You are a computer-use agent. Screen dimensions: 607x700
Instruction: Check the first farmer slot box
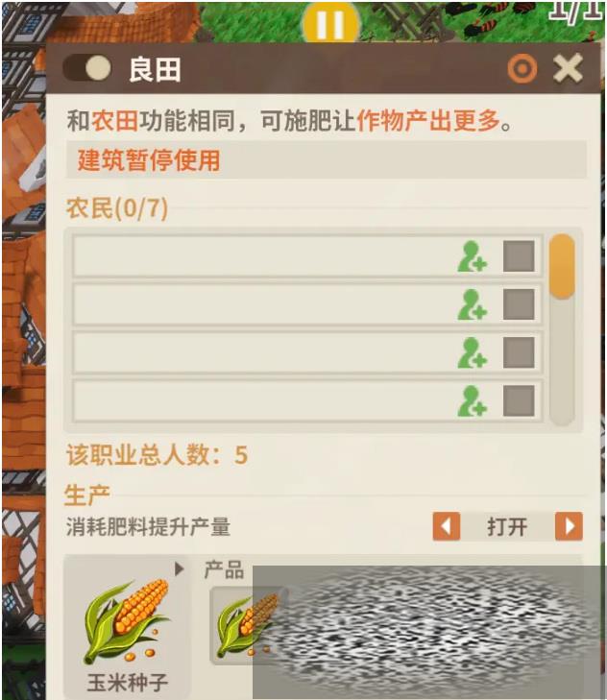click(x=519, y=256)
